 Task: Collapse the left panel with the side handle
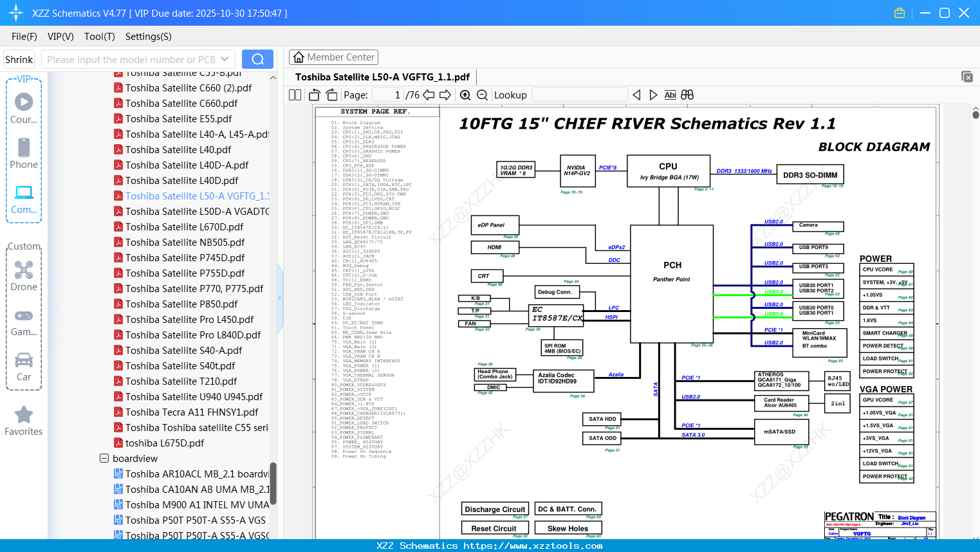280,298
